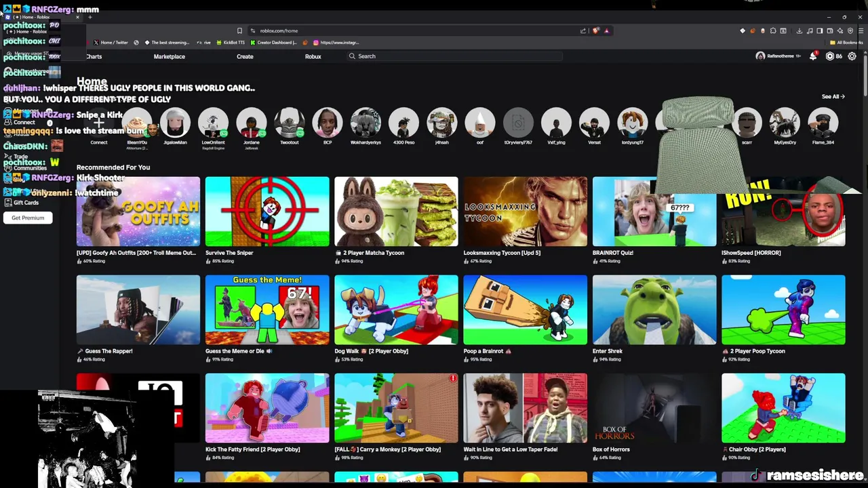Image resolution: width=868 pixels, height=488 pixels.
Task: Open friend LowOnRent's avatar
Action: 213,123
